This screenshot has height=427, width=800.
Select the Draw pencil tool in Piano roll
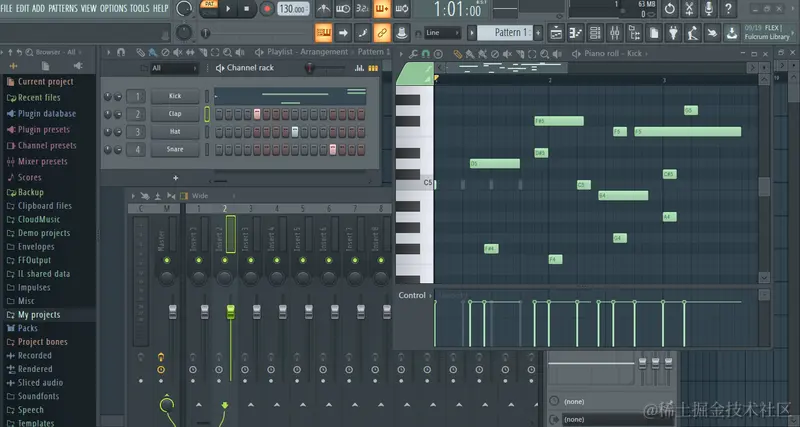coord(458,54)
